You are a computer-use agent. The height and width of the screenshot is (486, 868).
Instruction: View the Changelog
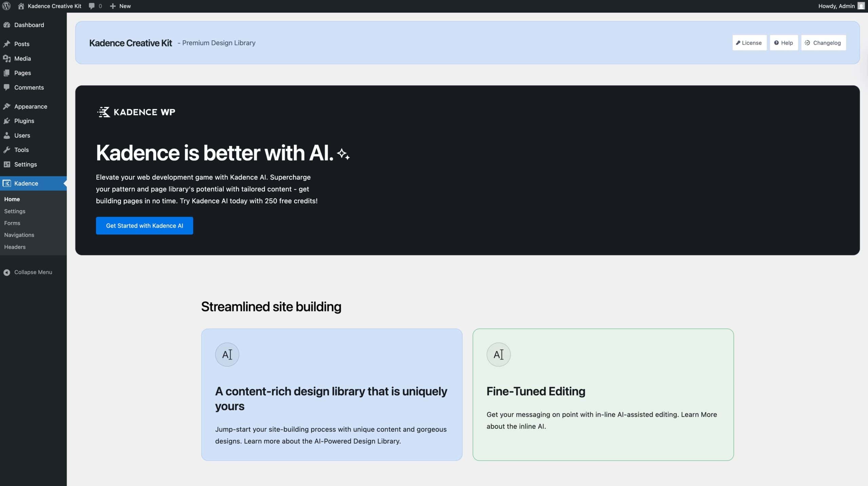tap(823, 43)
